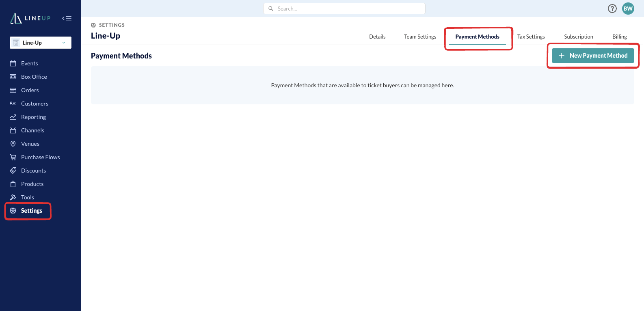644x311 pixels.
Task: Open Venues from the sidebar
Action: pos(30,144)
